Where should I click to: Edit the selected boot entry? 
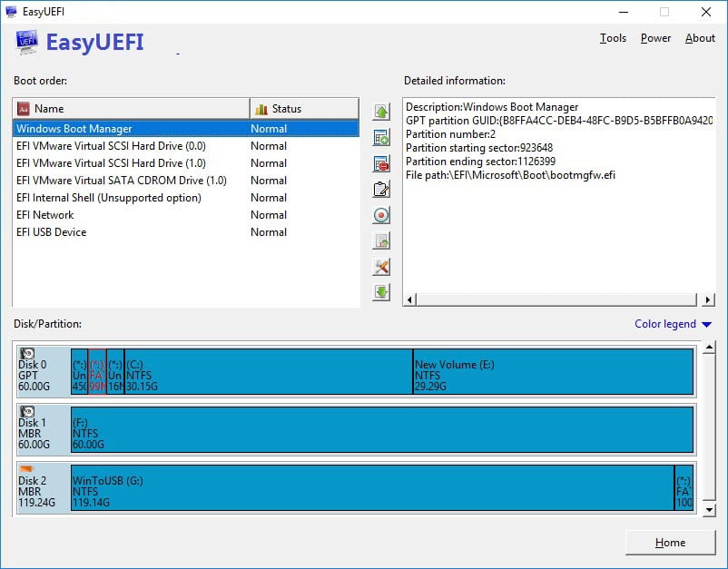pos(381,190)
